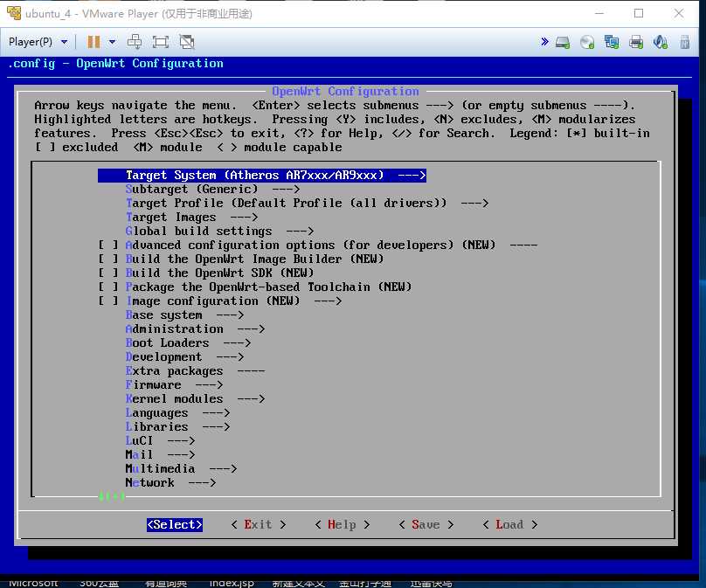Enter full screen mode icon

[160, 42]
